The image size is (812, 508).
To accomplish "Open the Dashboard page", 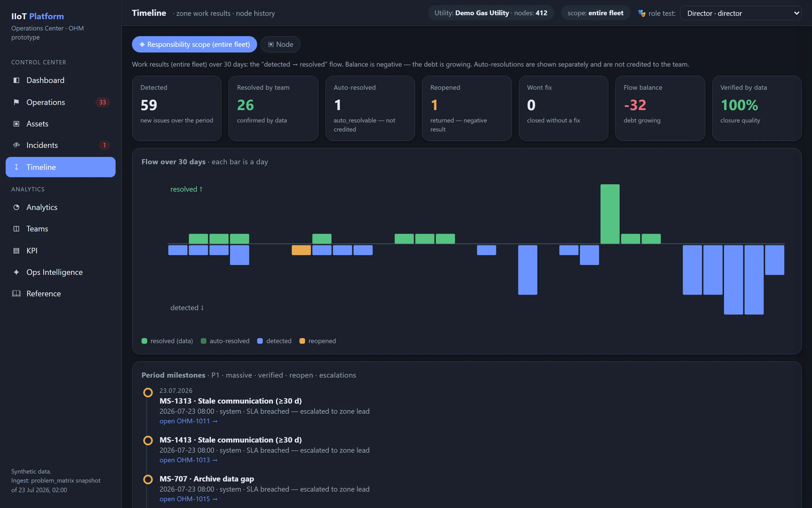I will [60, 80].
